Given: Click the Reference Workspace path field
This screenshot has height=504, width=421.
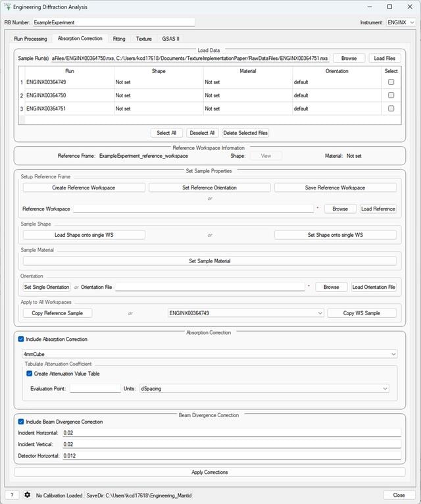Looking at the screenshot, I should click(193, 209).
